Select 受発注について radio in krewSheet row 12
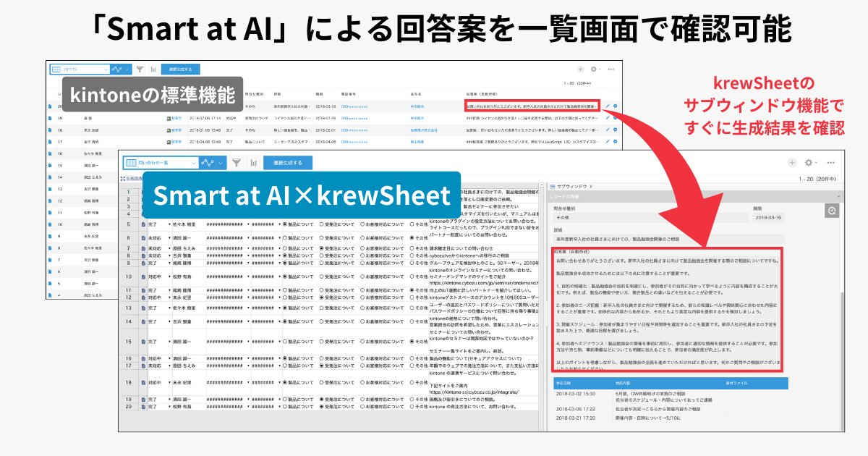Screen dimensions: 868x456 click(322, 296)
